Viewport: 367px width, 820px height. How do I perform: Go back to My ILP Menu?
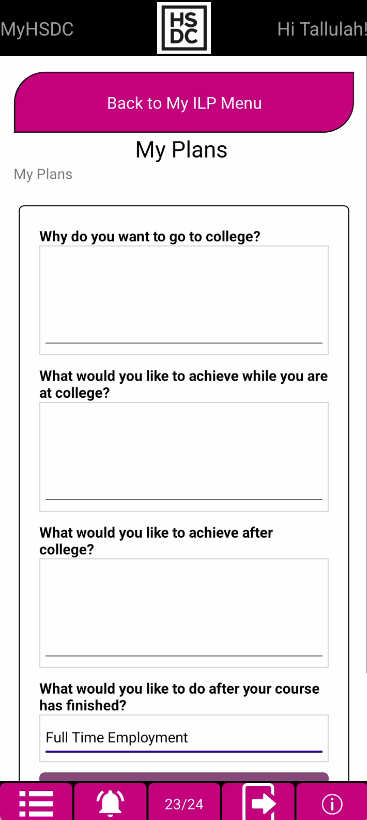[x=184, y=102]
